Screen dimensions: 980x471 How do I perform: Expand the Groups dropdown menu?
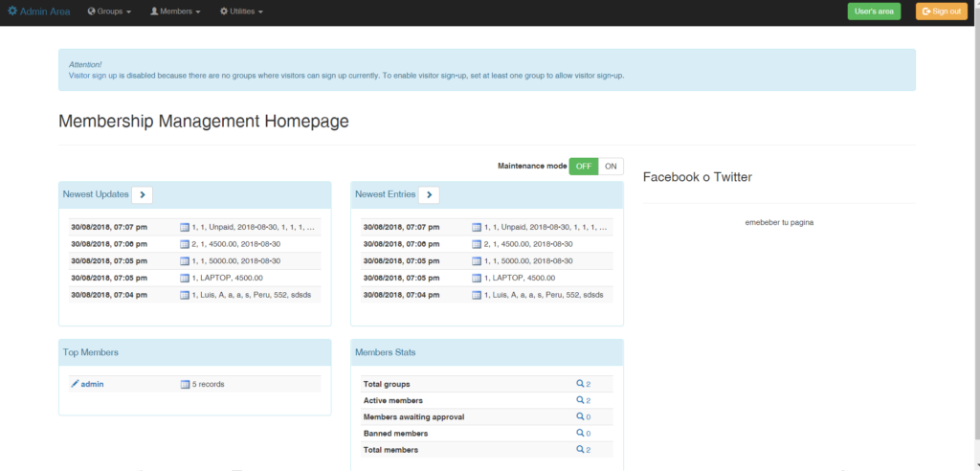(109, 11)
